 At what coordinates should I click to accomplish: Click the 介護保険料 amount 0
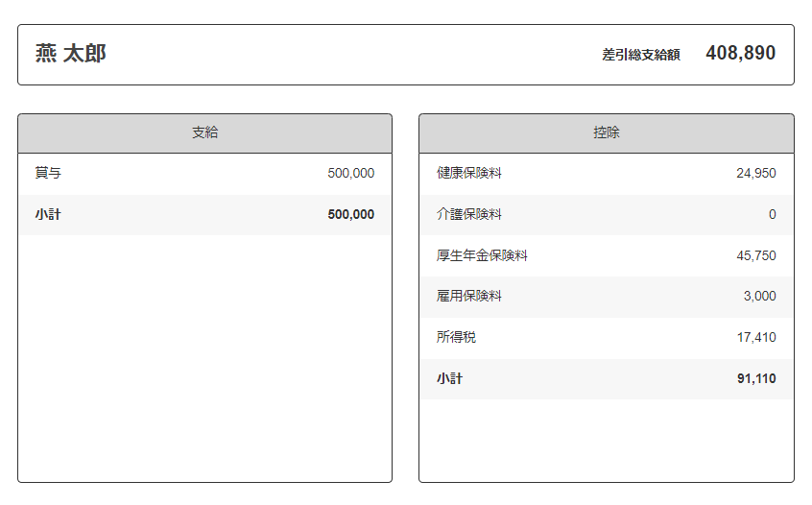772,214
